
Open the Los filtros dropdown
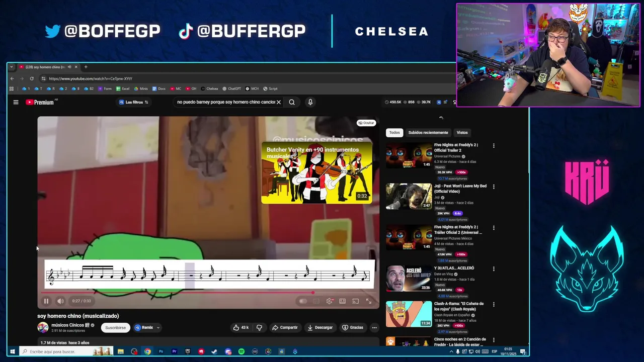tap(134, 102)
